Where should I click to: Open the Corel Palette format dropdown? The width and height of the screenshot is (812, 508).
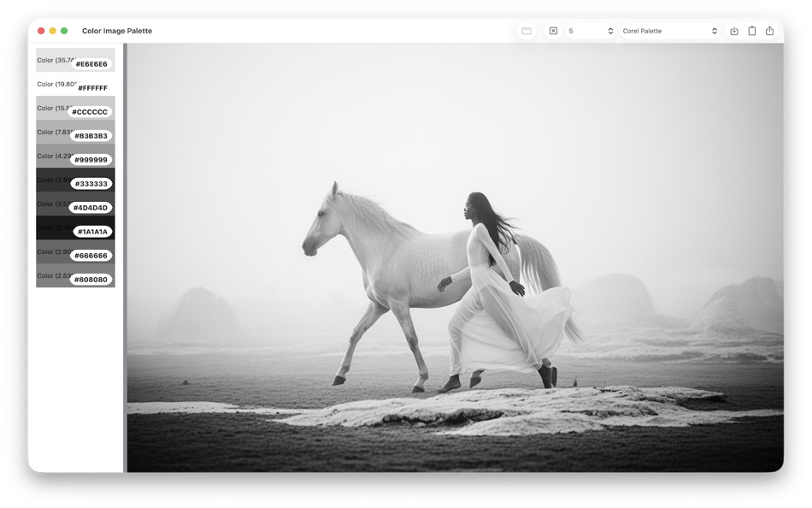[x=672, y=30]
